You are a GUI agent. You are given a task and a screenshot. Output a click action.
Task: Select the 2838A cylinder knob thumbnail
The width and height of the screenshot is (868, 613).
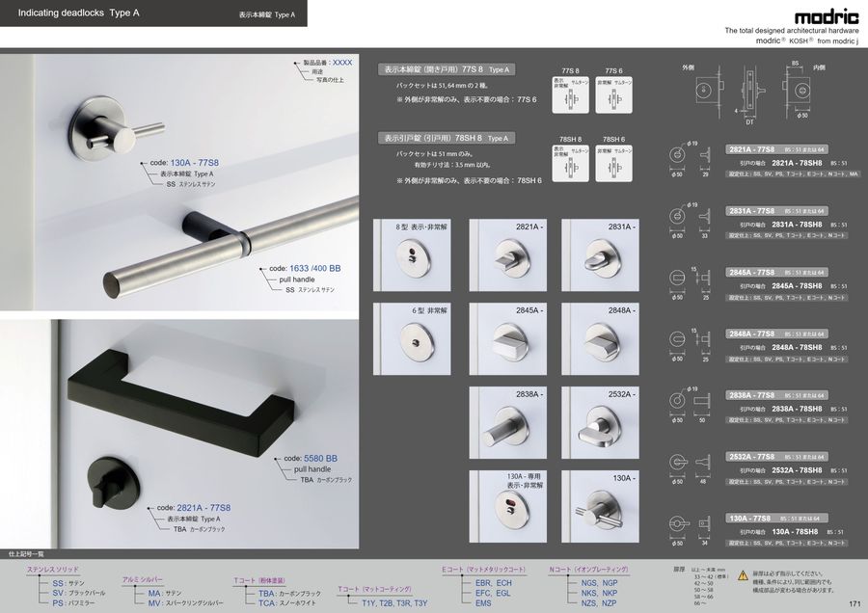click(x=507, y=423)
